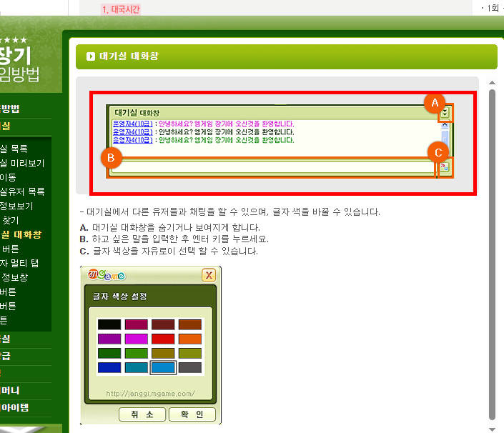This screenshot has width=504, height=433.
Task: Click sender name on magenta chat message
Action: click(132, 124)
